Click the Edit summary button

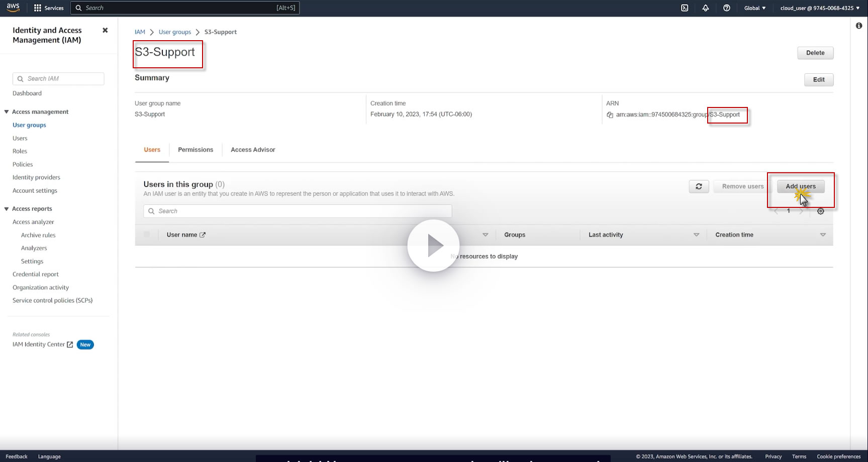click(819, 79)
